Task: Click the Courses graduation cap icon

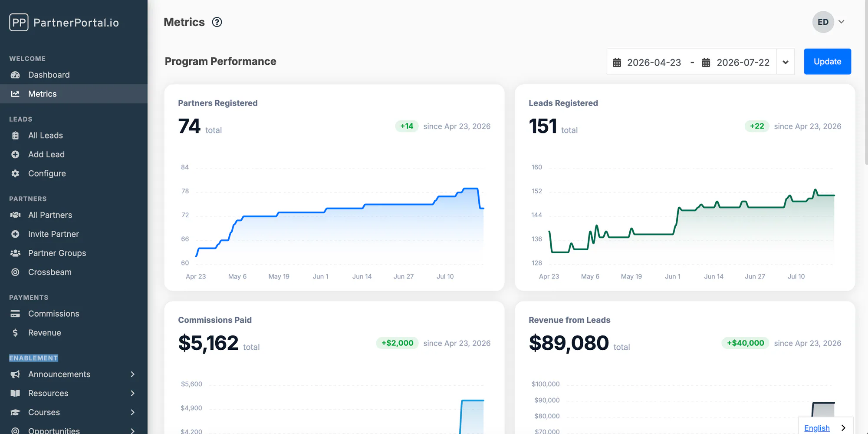Action: pyautogui.click(x=15, y=412)
